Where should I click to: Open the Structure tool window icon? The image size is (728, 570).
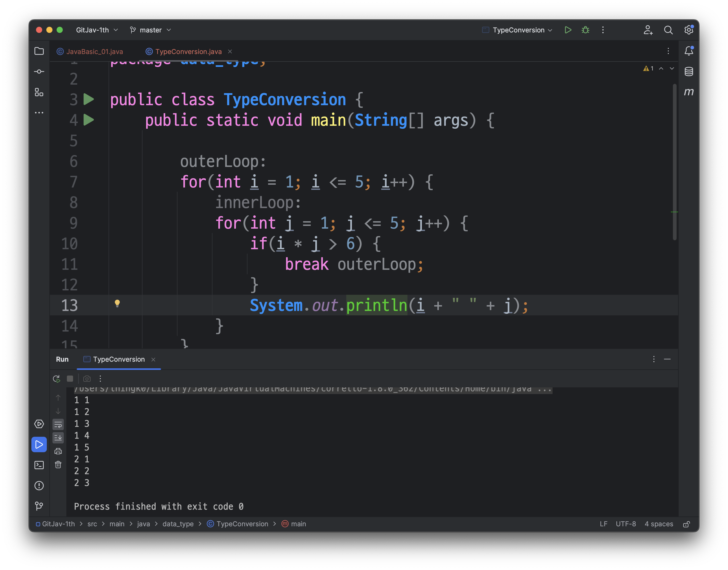coord(39,92)
